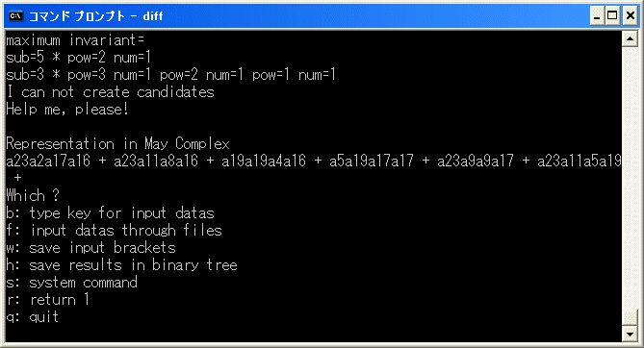Click the 'Help me, please!' message line
Screen dimensions: 644x348
67,110
